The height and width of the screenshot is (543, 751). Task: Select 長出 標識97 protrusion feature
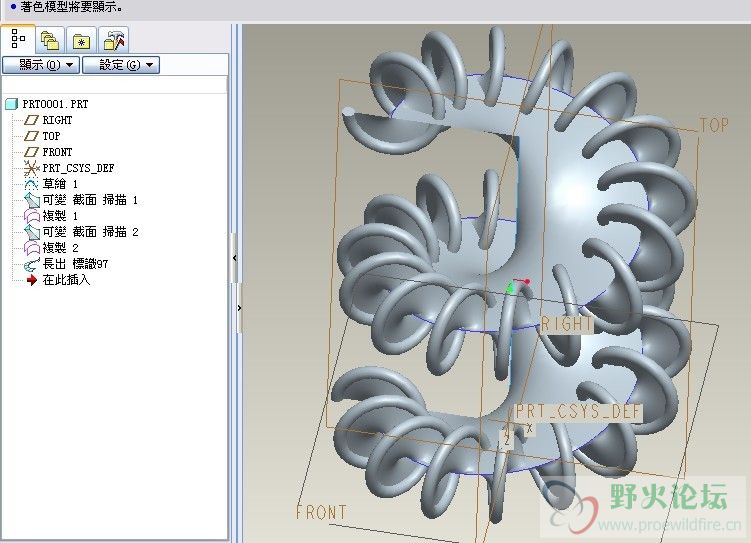click(75, 264)
